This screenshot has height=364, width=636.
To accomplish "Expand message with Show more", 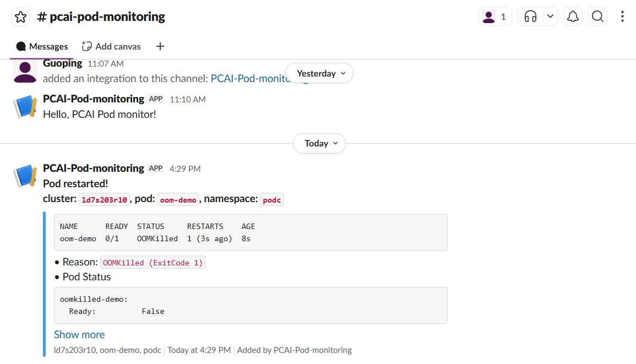I will (x=79, y=334).
